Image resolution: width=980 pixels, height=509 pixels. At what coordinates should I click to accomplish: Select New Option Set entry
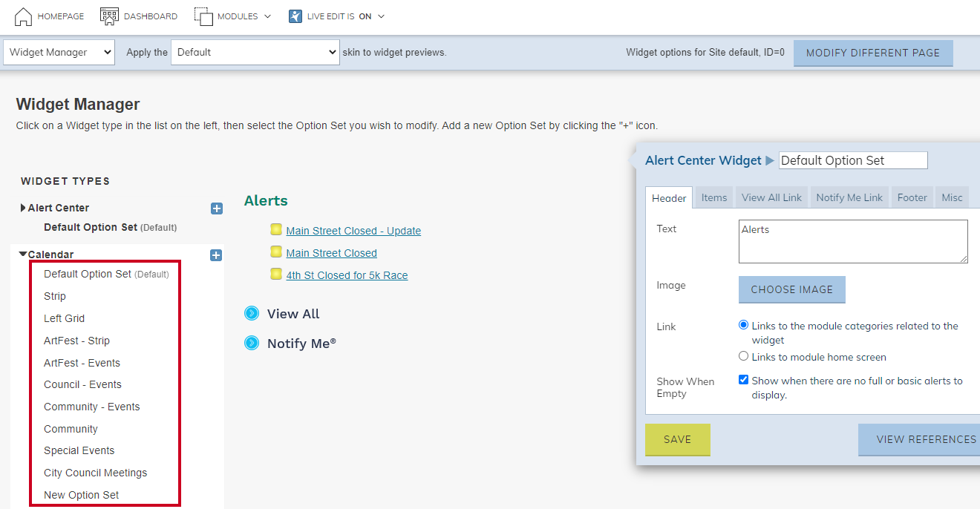(81, 495)
